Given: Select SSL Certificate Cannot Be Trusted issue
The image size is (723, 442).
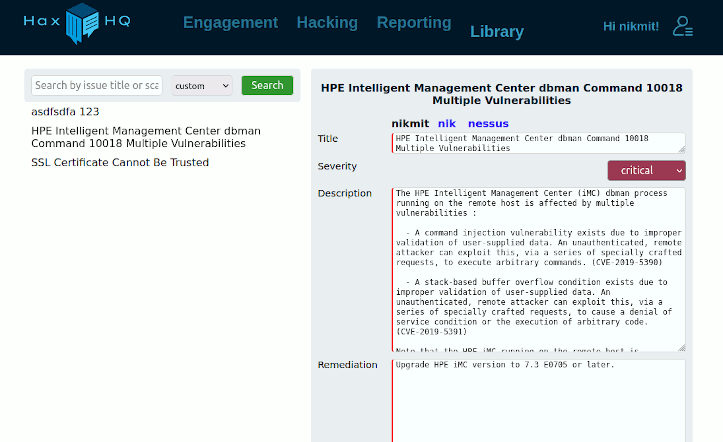Looking at the screenshot, I should pyautogui.click(x=120, y=162).
